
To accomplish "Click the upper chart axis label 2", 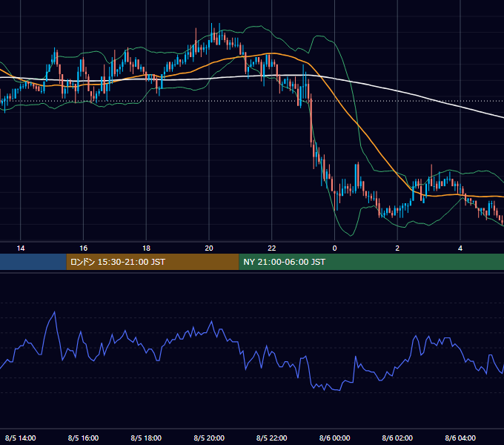I will click(x=397, y=248).
